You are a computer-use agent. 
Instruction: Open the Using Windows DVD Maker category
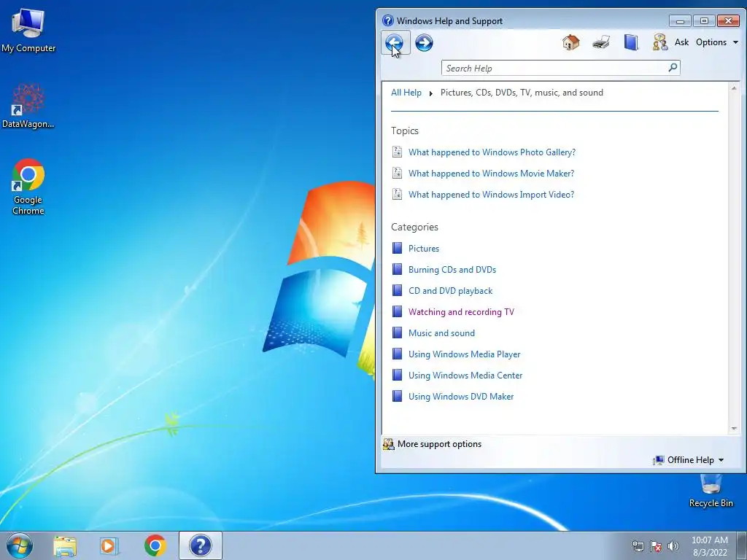461,396
